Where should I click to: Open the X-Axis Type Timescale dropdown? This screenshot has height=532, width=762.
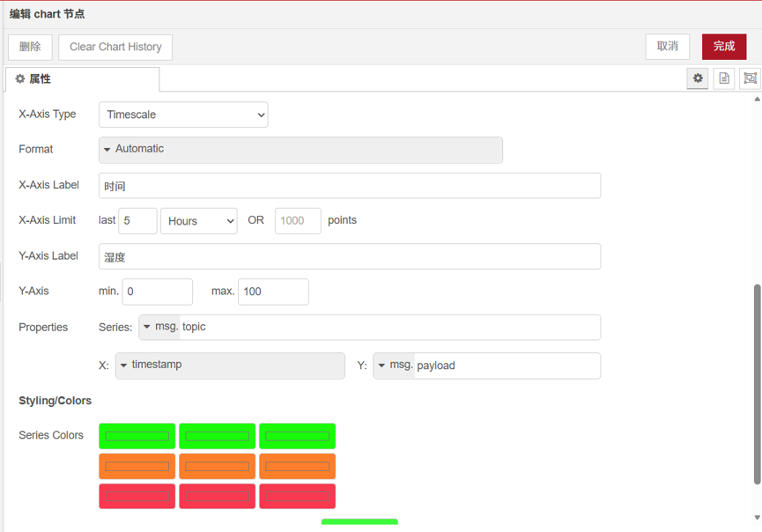point(183,115)
